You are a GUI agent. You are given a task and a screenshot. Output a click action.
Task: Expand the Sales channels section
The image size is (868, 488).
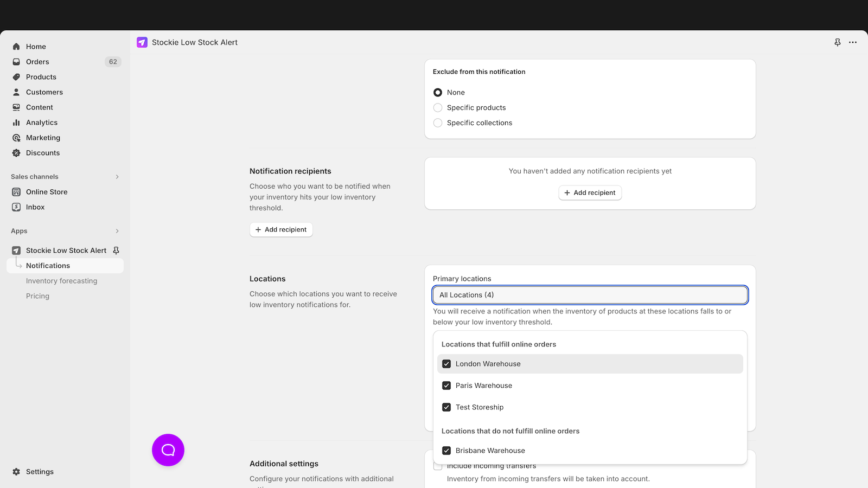point(117,176)
